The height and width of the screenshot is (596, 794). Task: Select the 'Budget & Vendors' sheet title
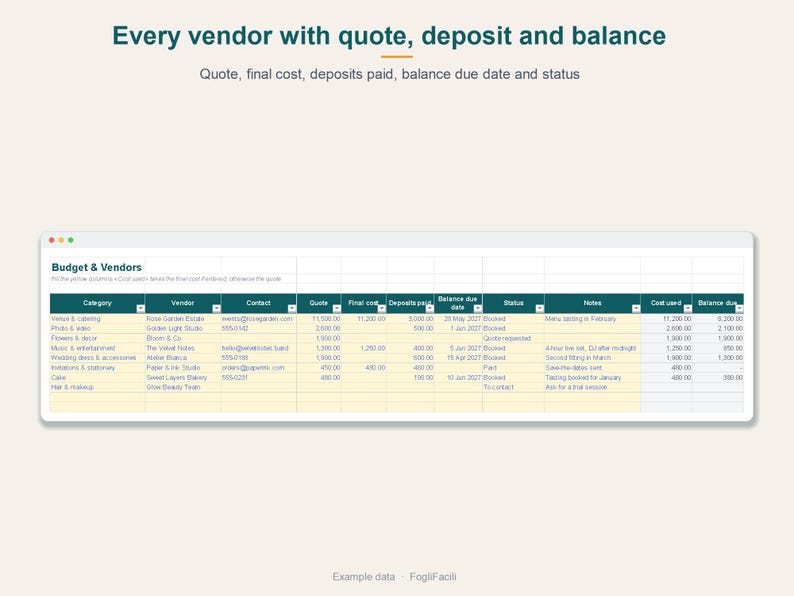97,267
